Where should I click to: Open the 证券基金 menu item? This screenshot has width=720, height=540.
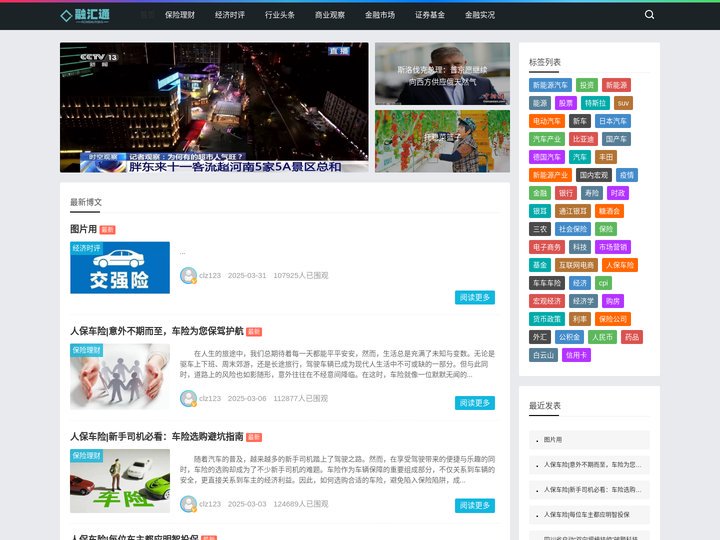click(430, 15)
